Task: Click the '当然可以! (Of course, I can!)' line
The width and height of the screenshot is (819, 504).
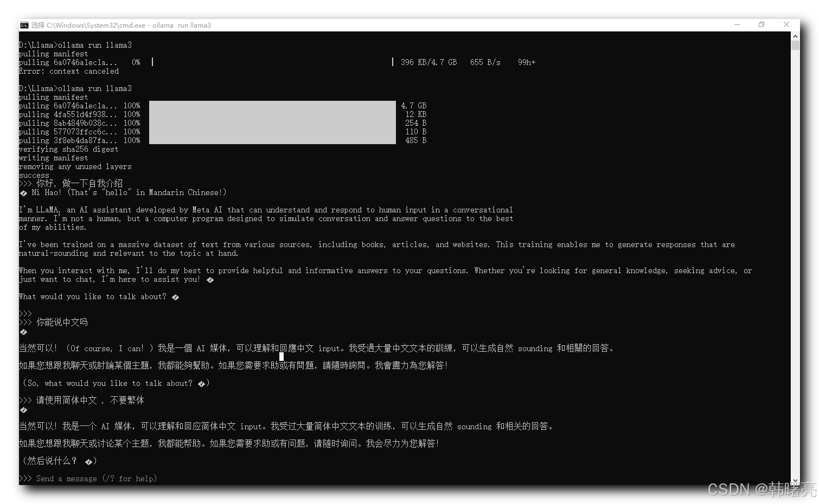Action: click(x=317, y=348)
